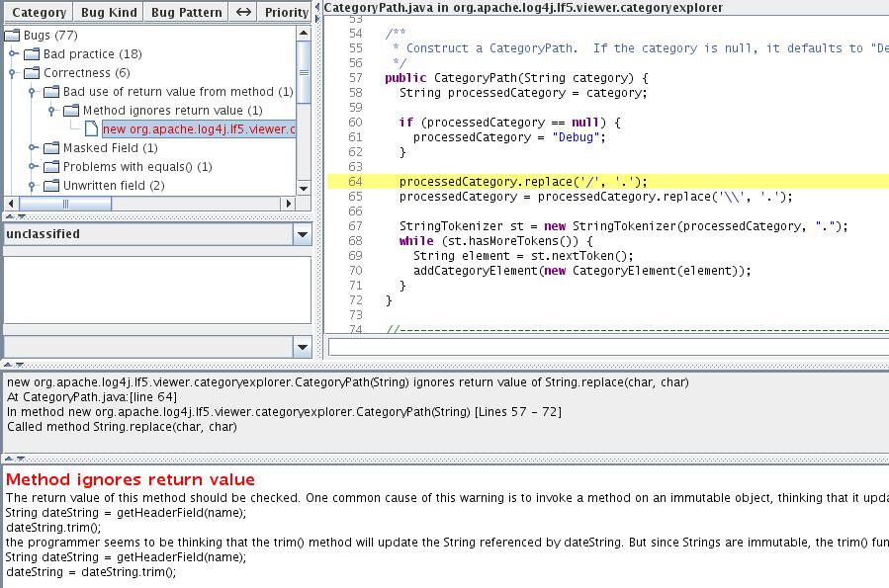Open the unclassified designation dropdown
The image size is (889, 588).
click(x=303, y=234)
